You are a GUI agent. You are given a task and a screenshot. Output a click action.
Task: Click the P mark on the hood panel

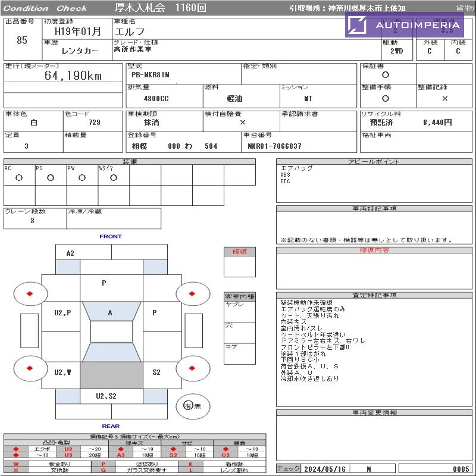tap(104, 283)
